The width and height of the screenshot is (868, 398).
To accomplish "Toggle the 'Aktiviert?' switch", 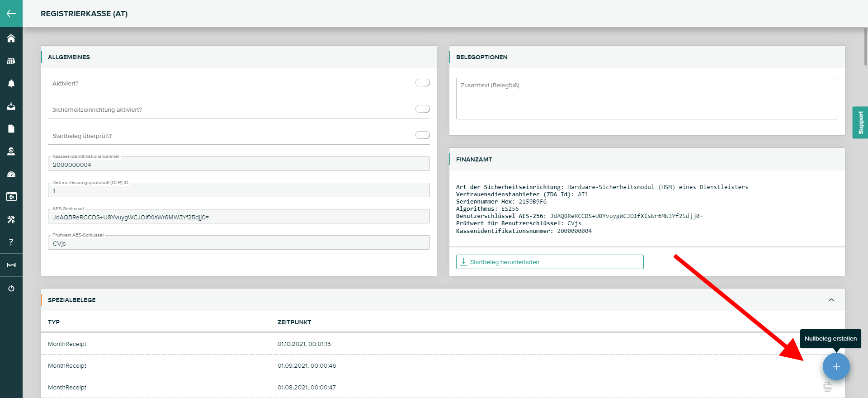I will tap(422, 83).
